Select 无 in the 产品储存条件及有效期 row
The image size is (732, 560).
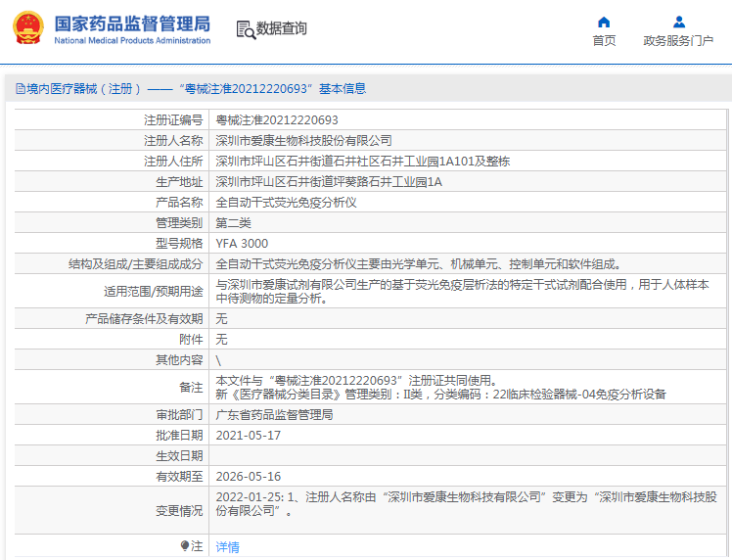pos(222,318)
